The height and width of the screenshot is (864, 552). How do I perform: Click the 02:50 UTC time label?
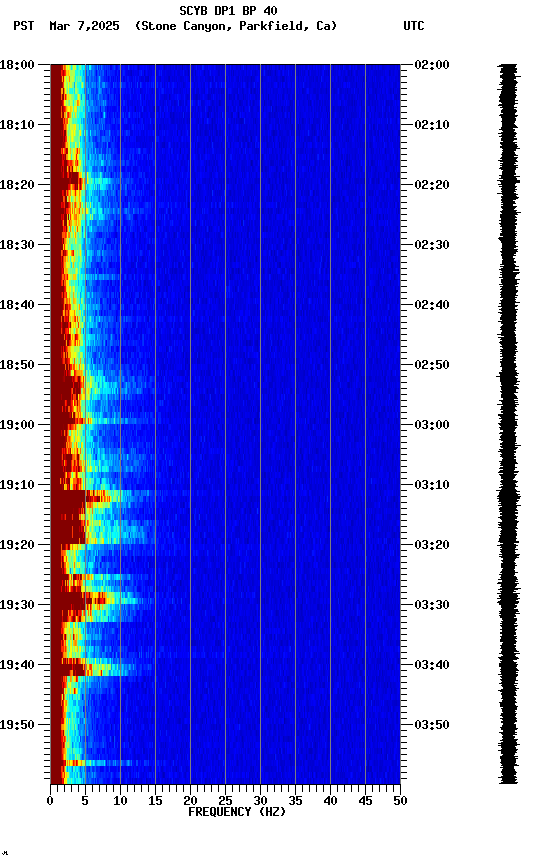pyautogui.click(x=432, y=365)
